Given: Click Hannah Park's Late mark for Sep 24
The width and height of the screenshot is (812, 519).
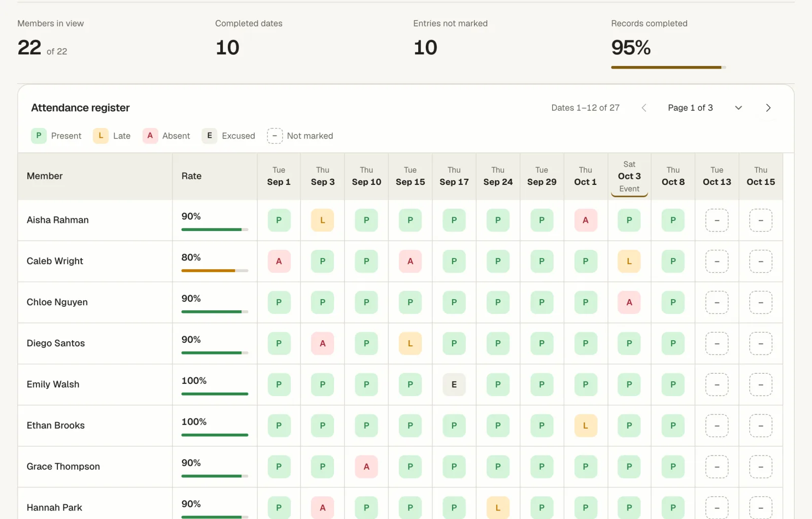Looking at the screenshot, I should [498, 508].
